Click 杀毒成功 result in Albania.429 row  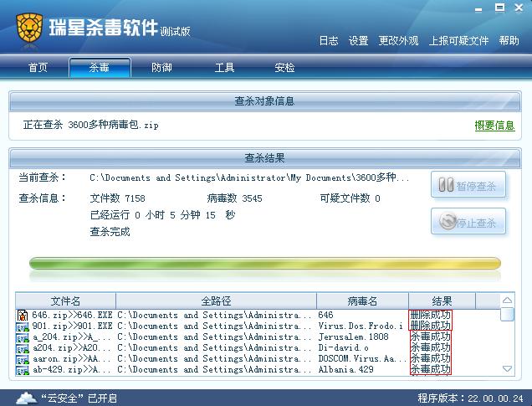[431, 369]
